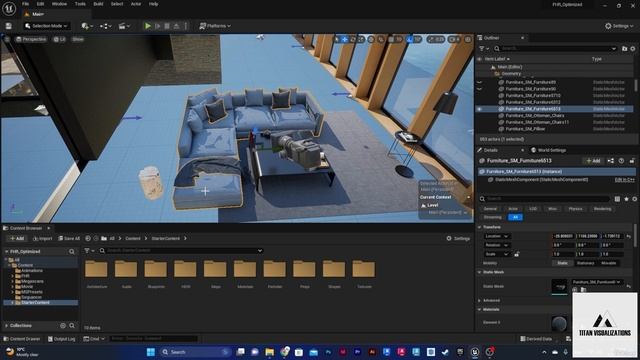Viewport: 640px width, 360px height.
Task: Open the Selection Mode dropdown
Action: pos(46,26)
